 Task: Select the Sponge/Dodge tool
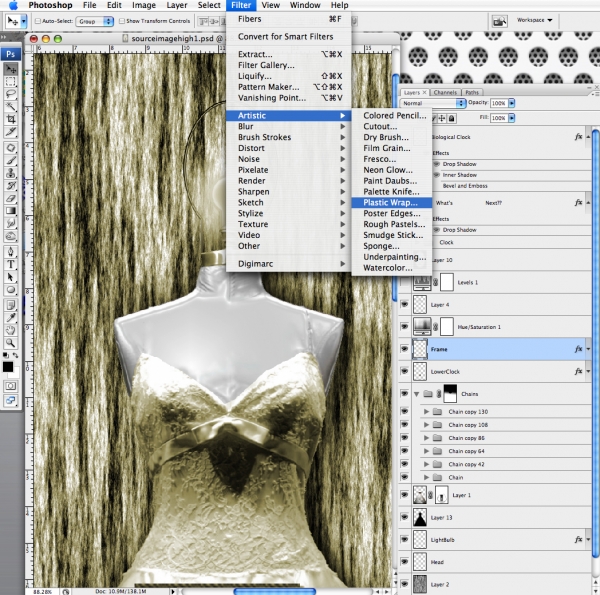(x=11, y=236)
